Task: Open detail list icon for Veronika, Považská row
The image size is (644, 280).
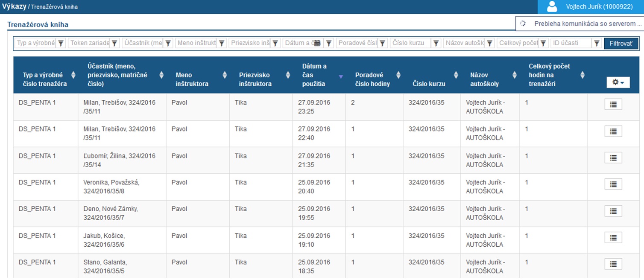Action: pos(613,184)
